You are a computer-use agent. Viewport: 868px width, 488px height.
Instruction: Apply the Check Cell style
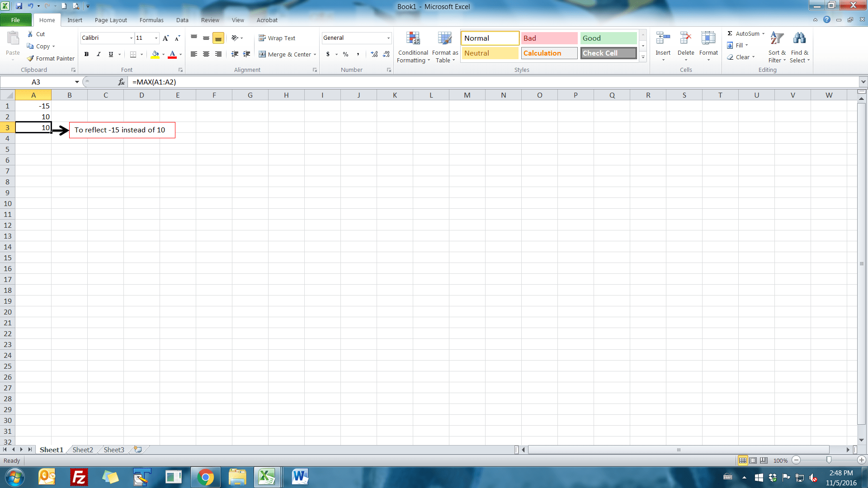(x=608, y=53)
